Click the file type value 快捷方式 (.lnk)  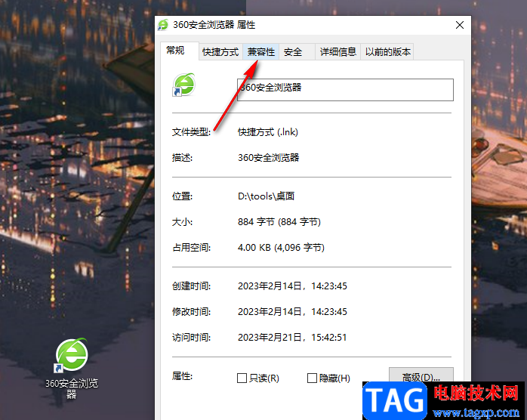point(268,132)
